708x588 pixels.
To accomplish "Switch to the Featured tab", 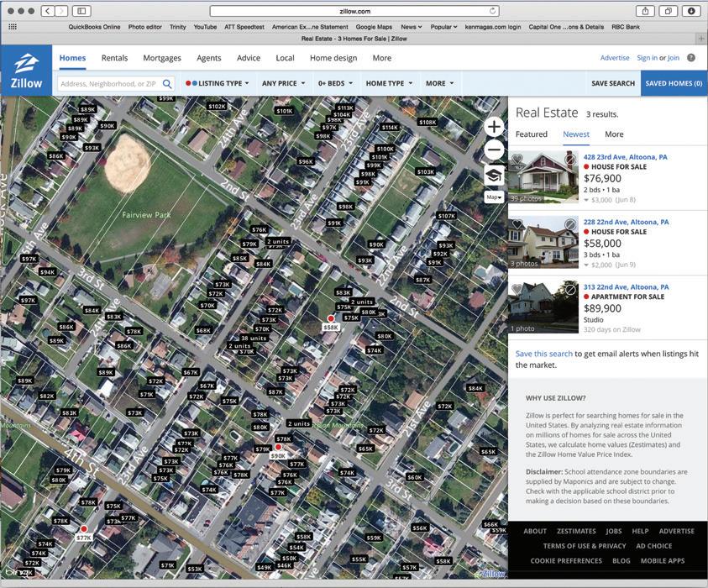I will 532,134.
